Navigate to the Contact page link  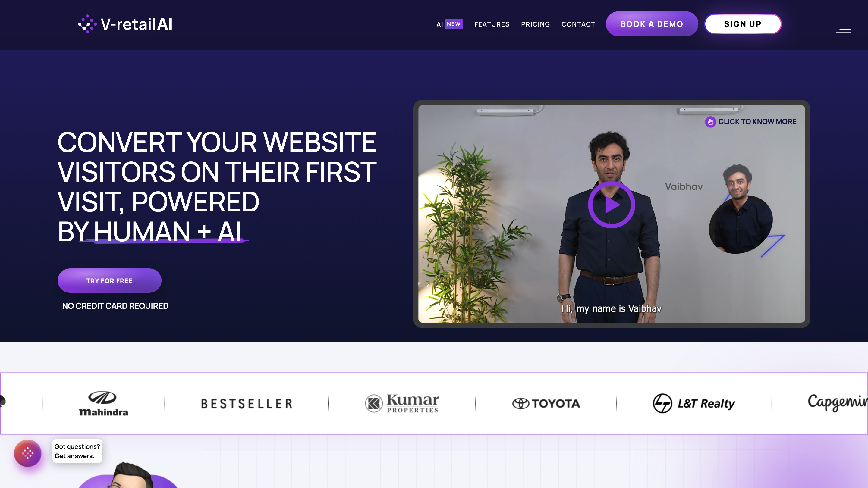[578, 24]
